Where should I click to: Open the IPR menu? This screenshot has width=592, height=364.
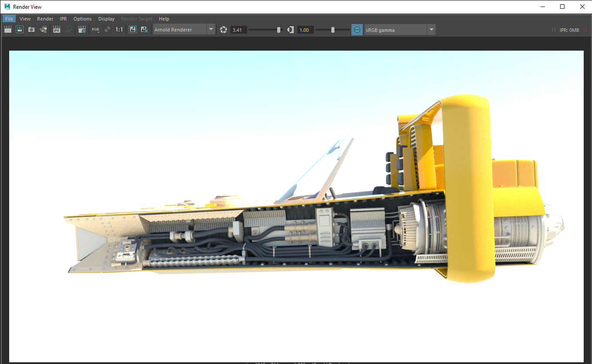pyautogui.click(x=63, y=19)
